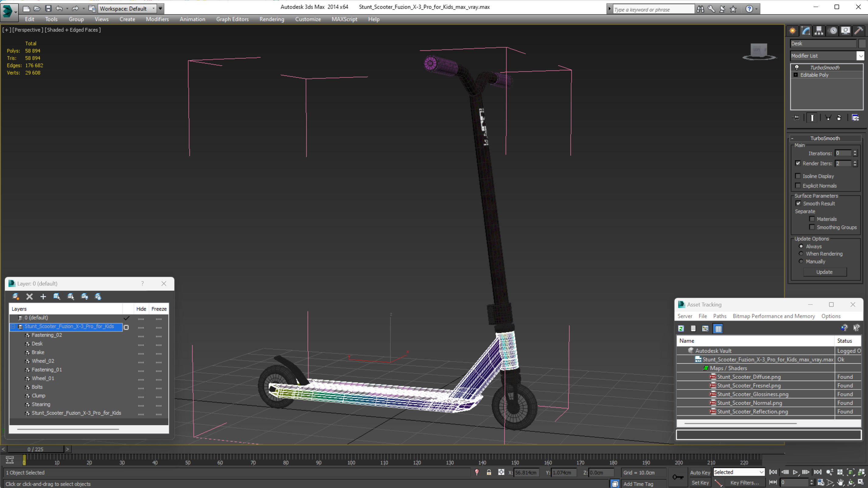Screen dimensions: 868x488
Task: Click the Perspective viewport label
Action: tap(28, 29)
